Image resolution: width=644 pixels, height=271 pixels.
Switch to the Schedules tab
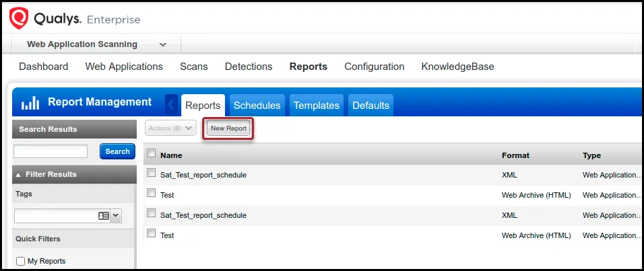(x=257, y=106)
